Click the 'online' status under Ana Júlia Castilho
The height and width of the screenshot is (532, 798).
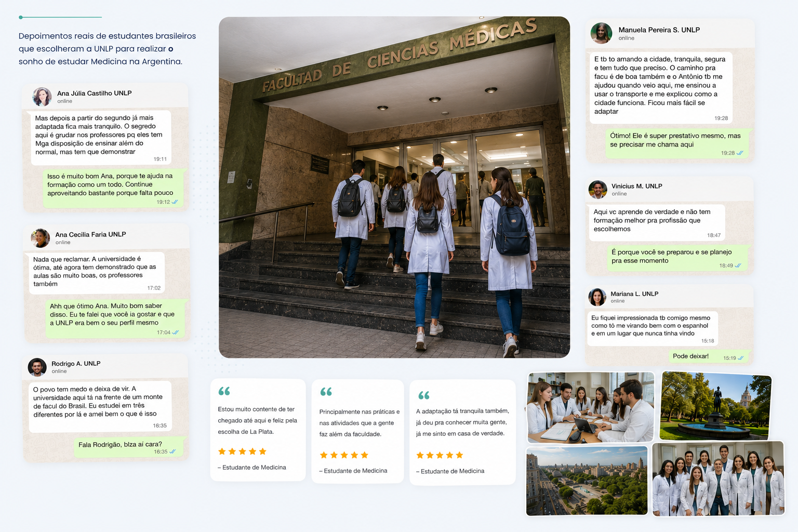coord(64,101)
